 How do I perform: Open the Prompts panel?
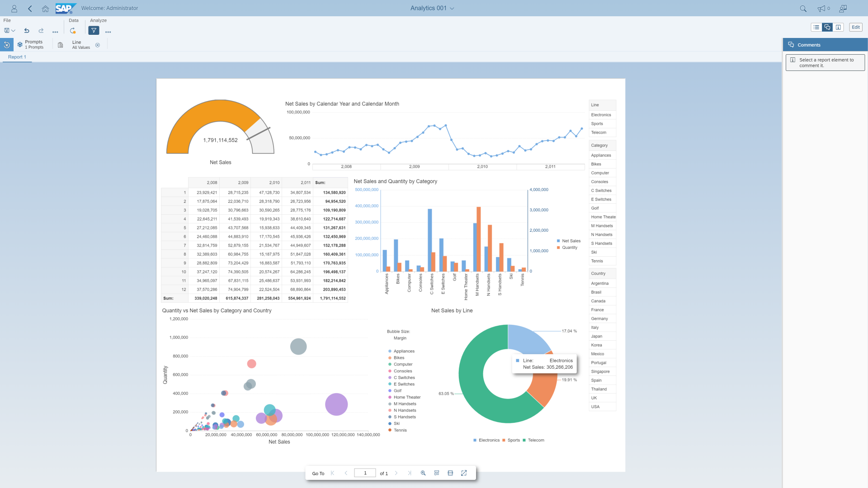click(x=33, y=44)
